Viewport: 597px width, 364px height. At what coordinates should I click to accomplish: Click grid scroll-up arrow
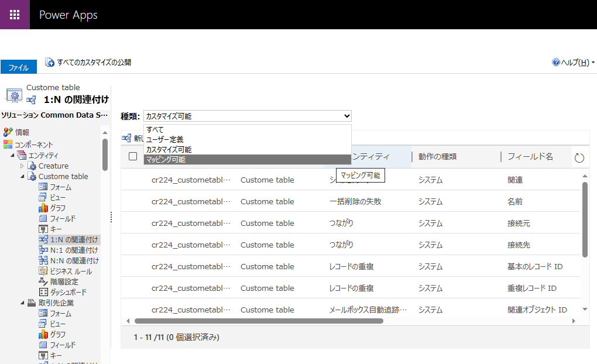pos(585,176)
